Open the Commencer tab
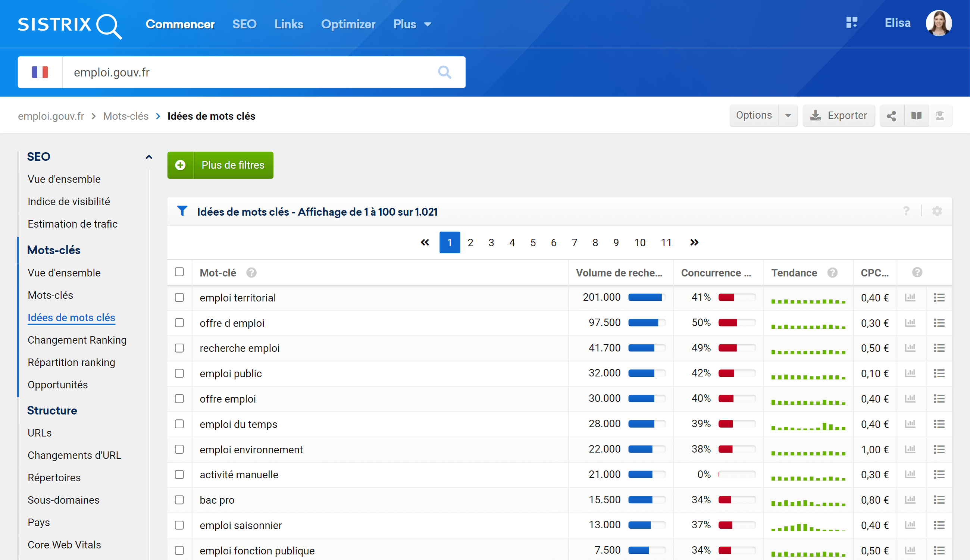This screenshot has width=970, height=560. coord(180,24)
